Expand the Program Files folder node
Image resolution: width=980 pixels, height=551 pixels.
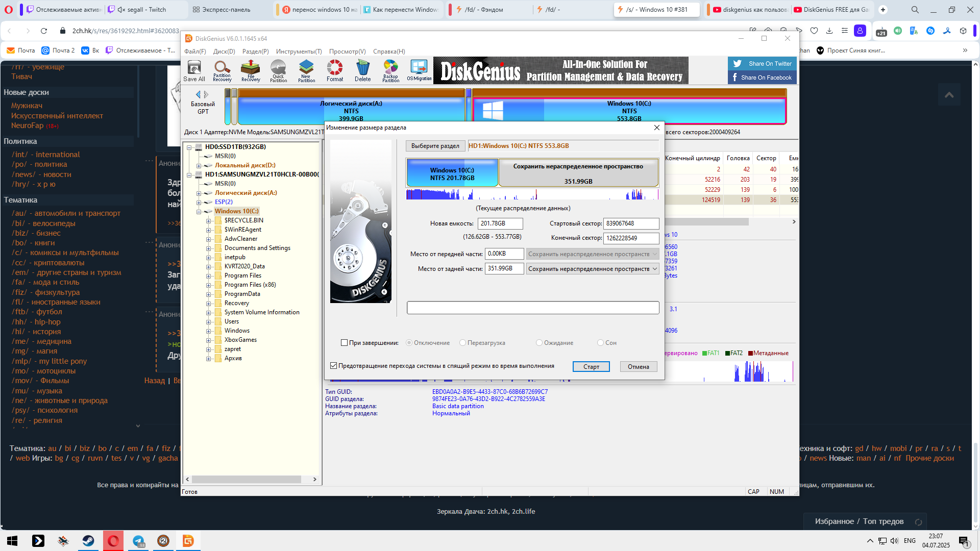point(208,276)
